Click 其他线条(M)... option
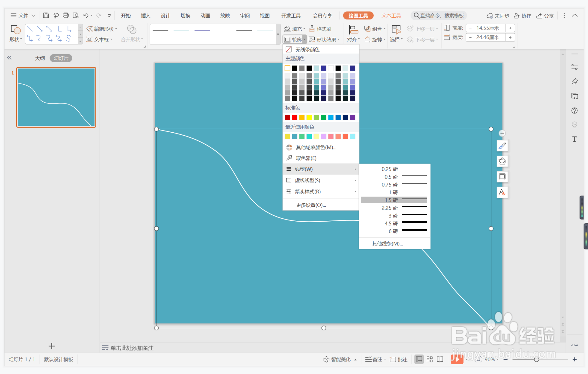Screen dimensions: 588x374 click(387, 243)
